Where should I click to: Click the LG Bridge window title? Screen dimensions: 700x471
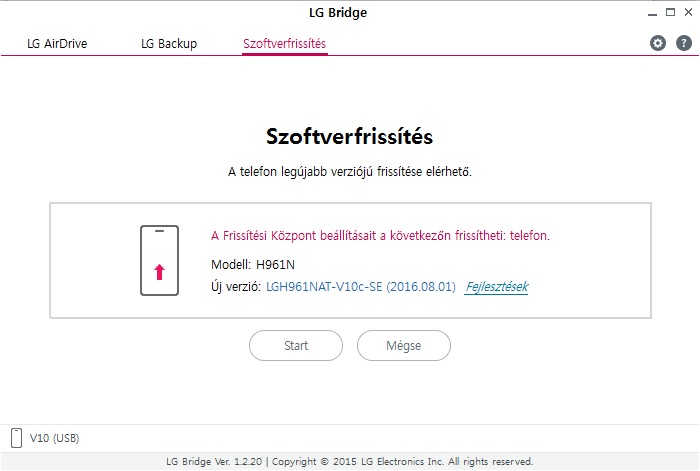(338, 13)
